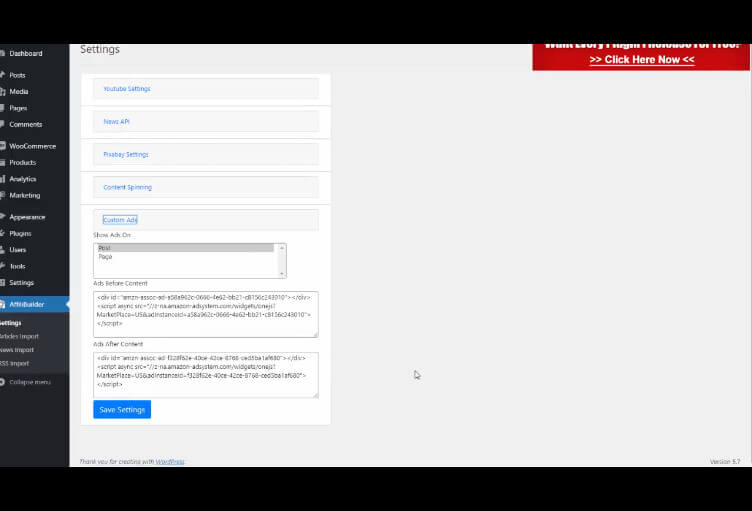Viewport: 752px width, 511px height.
Task: Open AffiliBuilder Settings submenu entry
Action: coord(11,323)
